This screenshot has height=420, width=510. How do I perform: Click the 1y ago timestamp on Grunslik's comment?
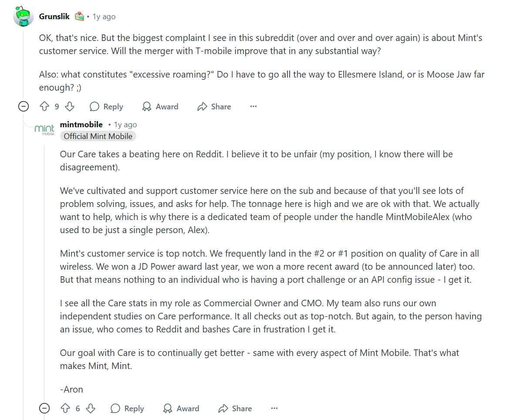click(103, 16)
